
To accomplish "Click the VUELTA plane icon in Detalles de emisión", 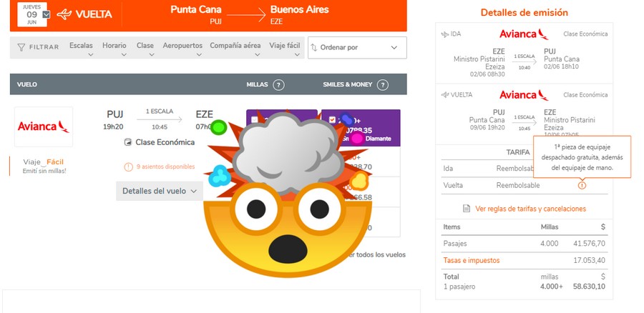I will click(x=445, y=95).
